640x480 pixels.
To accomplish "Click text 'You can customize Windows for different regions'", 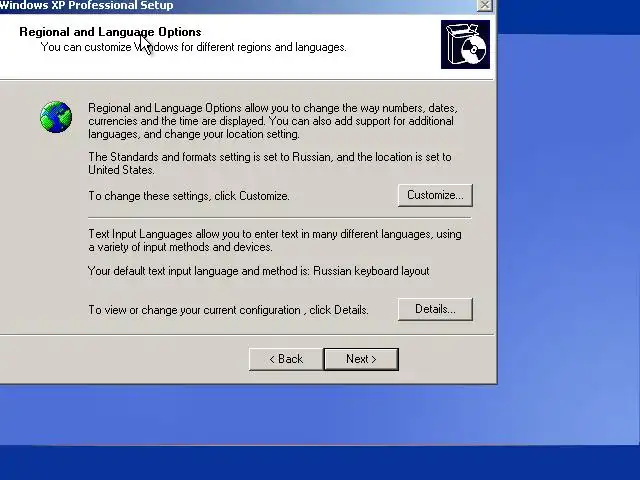I will (193, 47).
